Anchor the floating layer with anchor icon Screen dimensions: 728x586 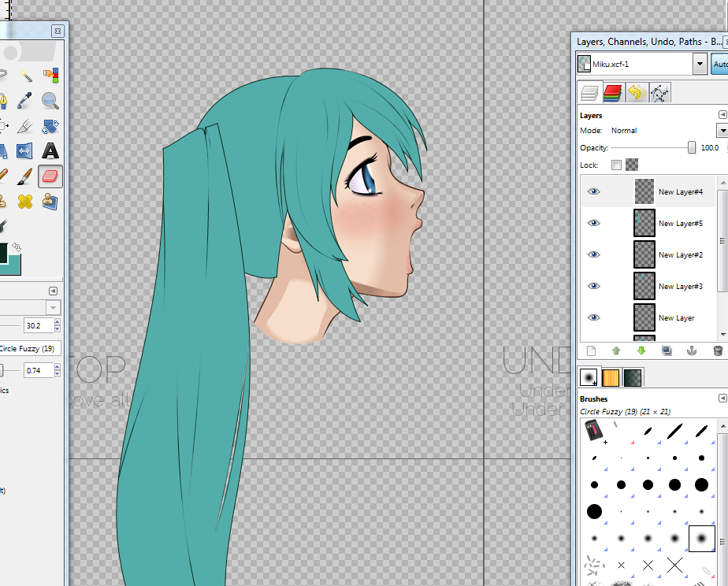pyautogui.click(x=692, y=350)
